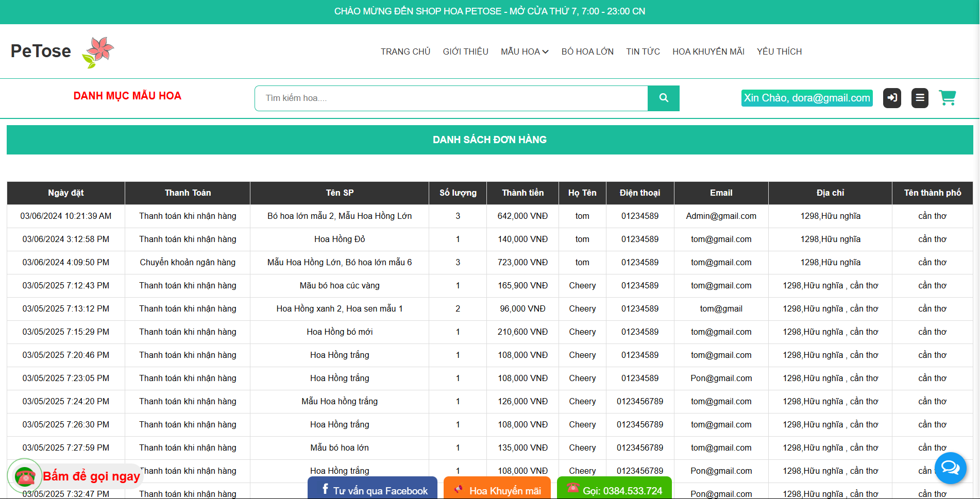Open YÊU THÍCH menu item
Viewport: 980px width, 499px height.
click(x=780, y=51)
